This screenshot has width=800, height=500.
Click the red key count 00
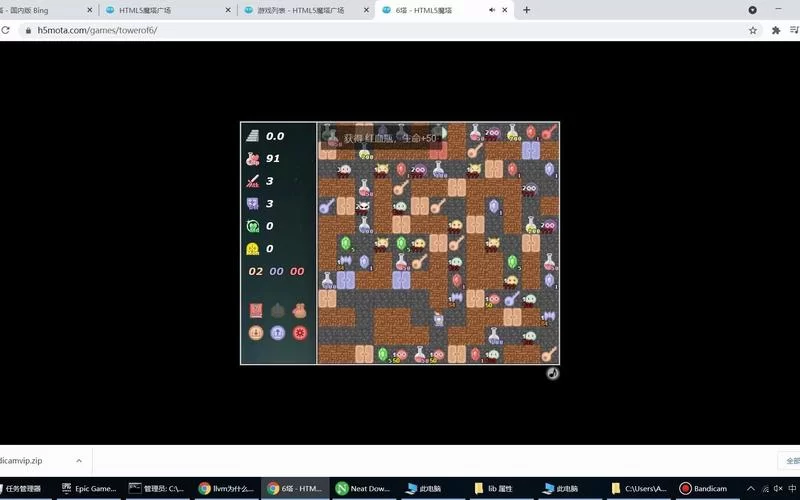pos(297,271)
